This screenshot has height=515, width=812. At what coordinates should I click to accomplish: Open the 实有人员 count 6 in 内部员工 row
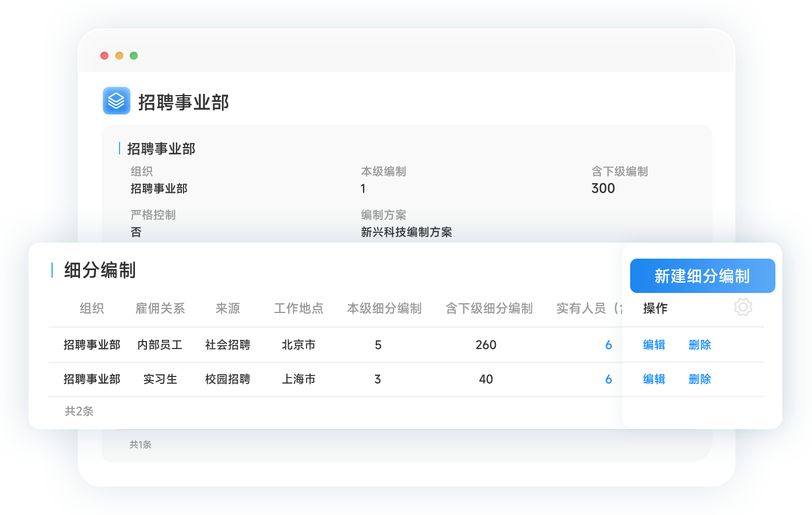pyautogui.click(x=608, y=345)
